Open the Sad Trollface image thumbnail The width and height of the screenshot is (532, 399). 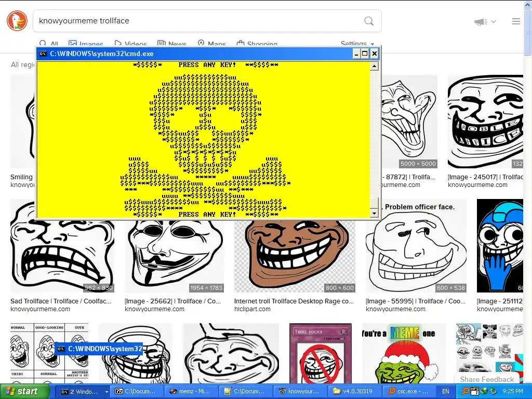click(62, 255)
